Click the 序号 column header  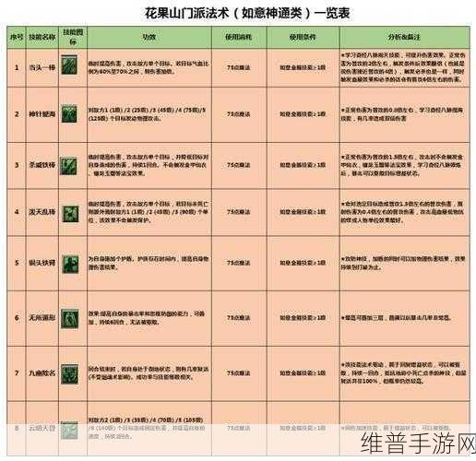pos(17,37)
